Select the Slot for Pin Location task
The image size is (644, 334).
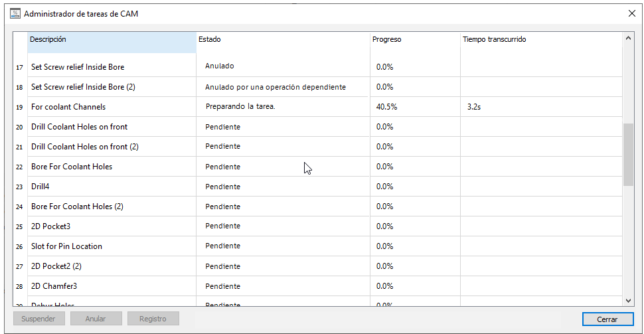pyautogui.click(x=67, y=246)
